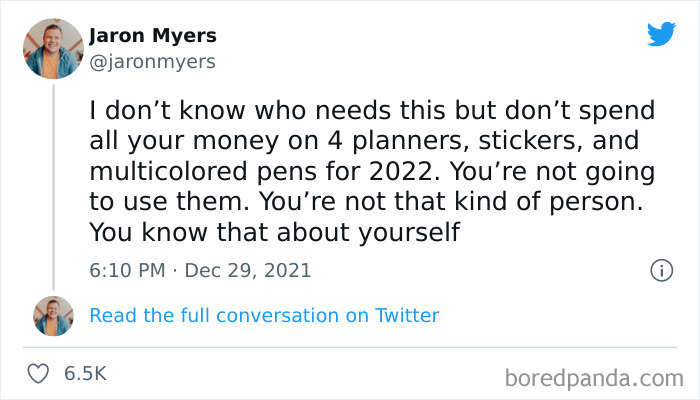Screen dimensions: 700x400
Task: Click the blue Twitter bird logo
Action: click(661, 35)
